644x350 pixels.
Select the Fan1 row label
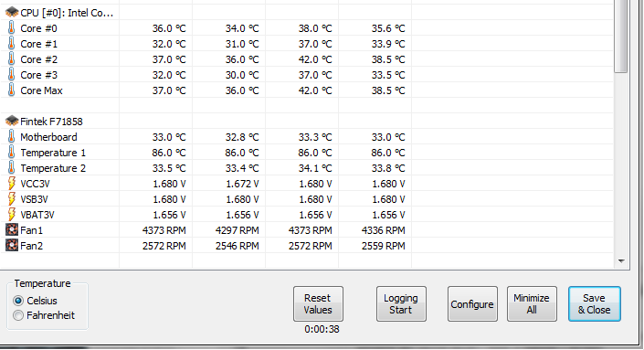32,230
